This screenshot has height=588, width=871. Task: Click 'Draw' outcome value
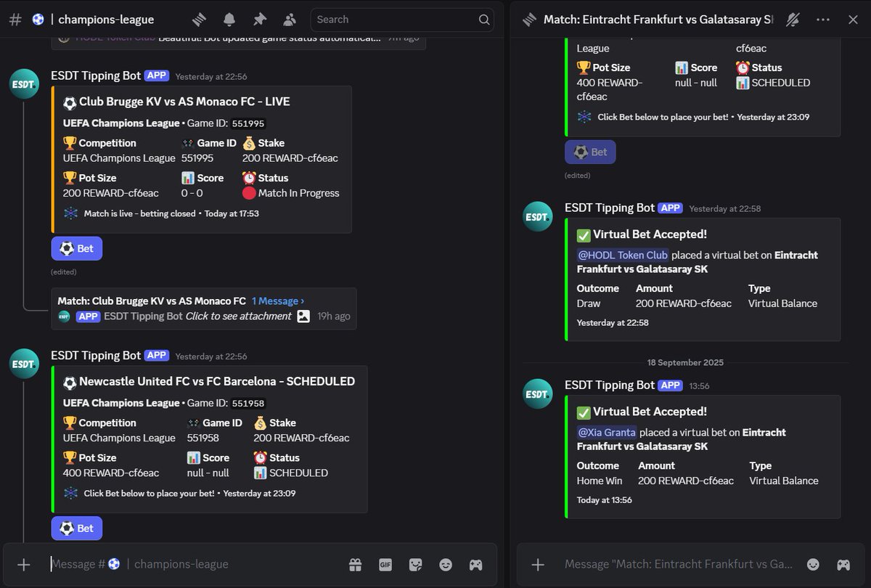click(x=589, y=303)
